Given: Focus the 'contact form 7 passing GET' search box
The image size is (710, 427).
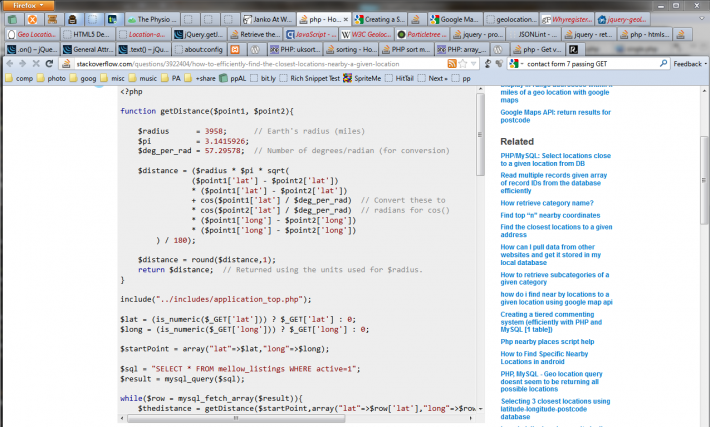Looking at the screenshot, I should 591,64.
